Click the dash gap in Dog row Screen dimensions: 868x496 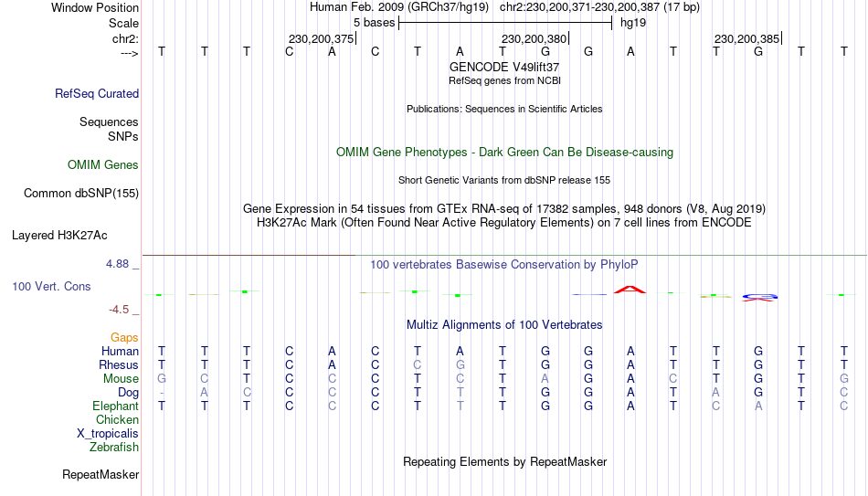[162, 393]
